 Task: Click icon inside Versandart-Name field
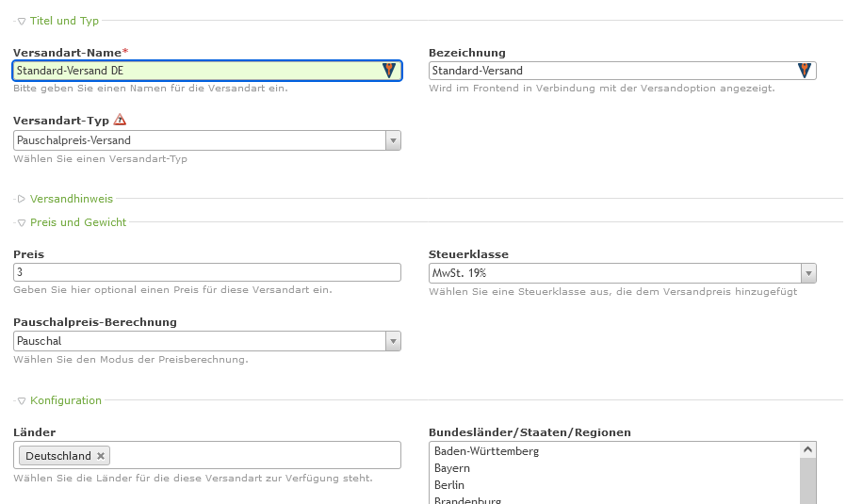pos(389,71)
